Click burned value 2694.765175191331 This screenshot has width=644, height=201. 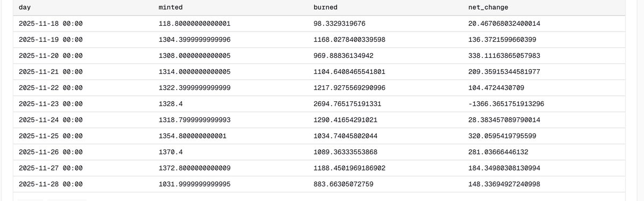tap(347, 104)
